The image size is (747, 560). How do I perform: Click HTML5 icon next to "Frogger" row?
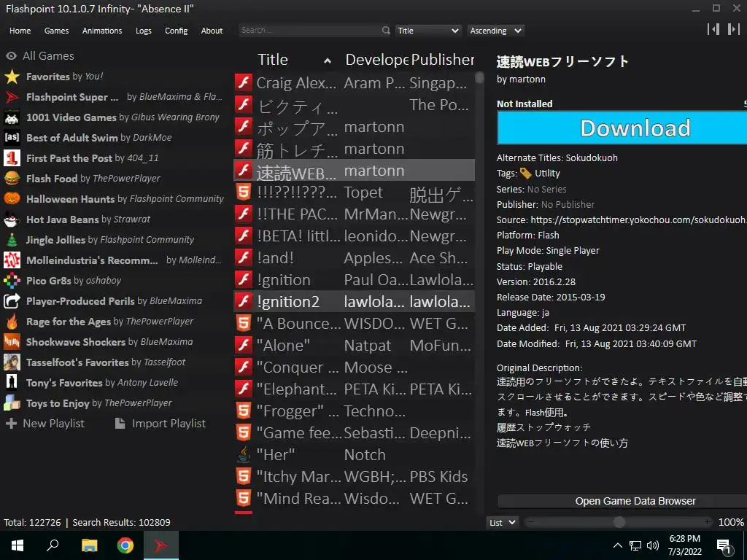tap(244, 411)
